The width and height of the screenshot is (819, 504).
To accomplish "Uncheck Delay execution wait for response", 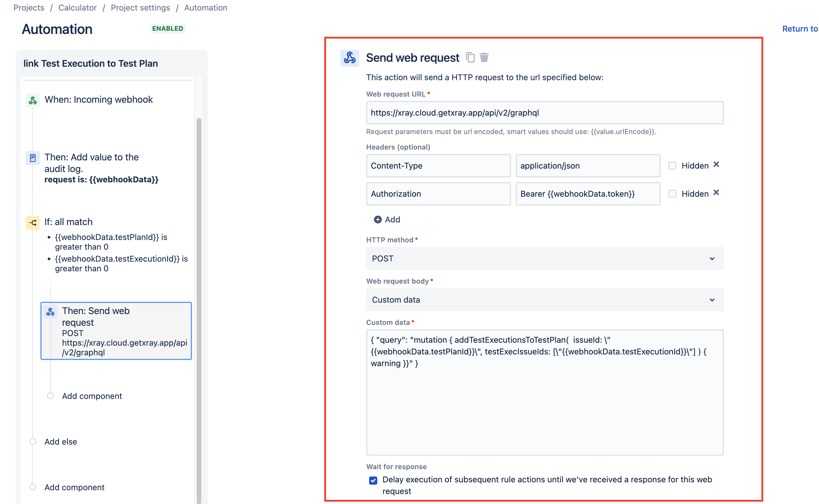I will coord(373,480).
